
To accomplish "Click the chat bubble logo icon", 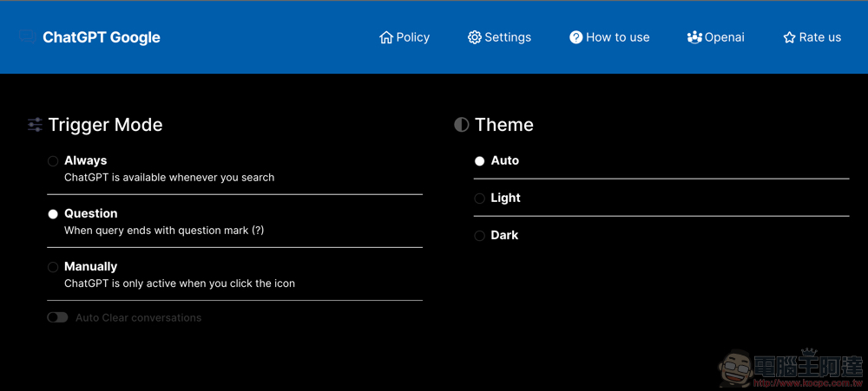I will click(x=27, y=37).
